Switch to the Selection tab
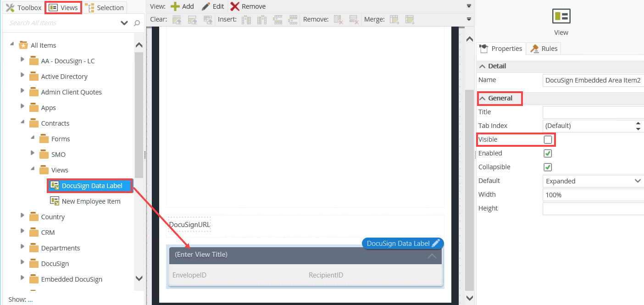Image resolution: width=644 pixels, height=305 pixels. (x=105, y=7)
